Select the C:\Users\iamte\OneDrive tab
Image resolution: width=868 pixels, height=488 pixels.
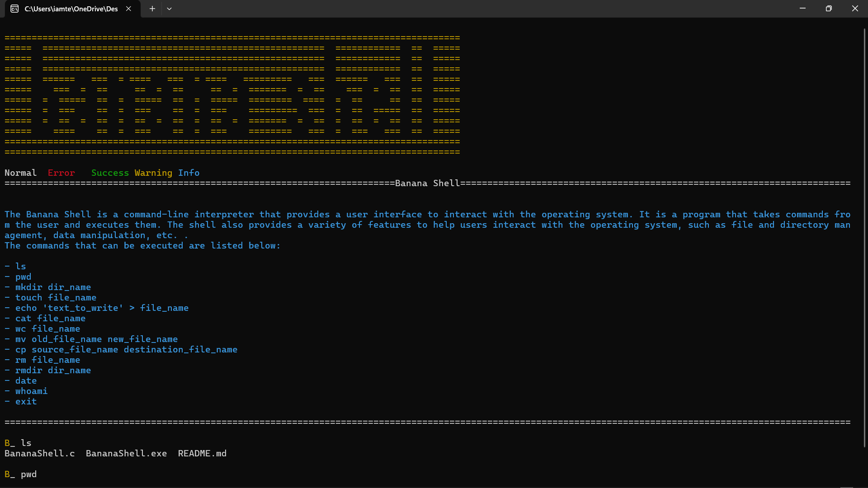click(x=71, y=9)
